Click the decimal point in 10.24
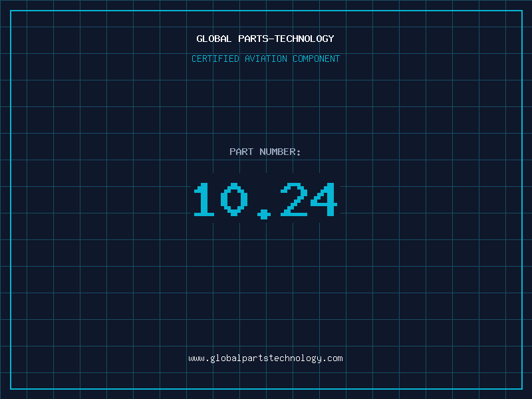Screen dimensions: 532x399 pos(265,213)
